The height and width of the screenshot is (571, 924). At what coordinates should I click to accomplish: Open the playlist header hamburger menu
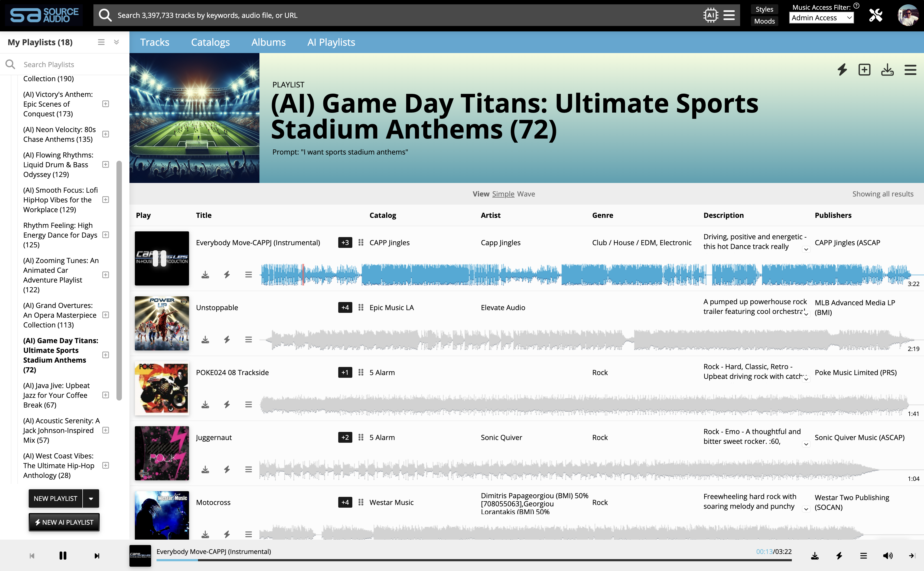(x=910, y=70)
